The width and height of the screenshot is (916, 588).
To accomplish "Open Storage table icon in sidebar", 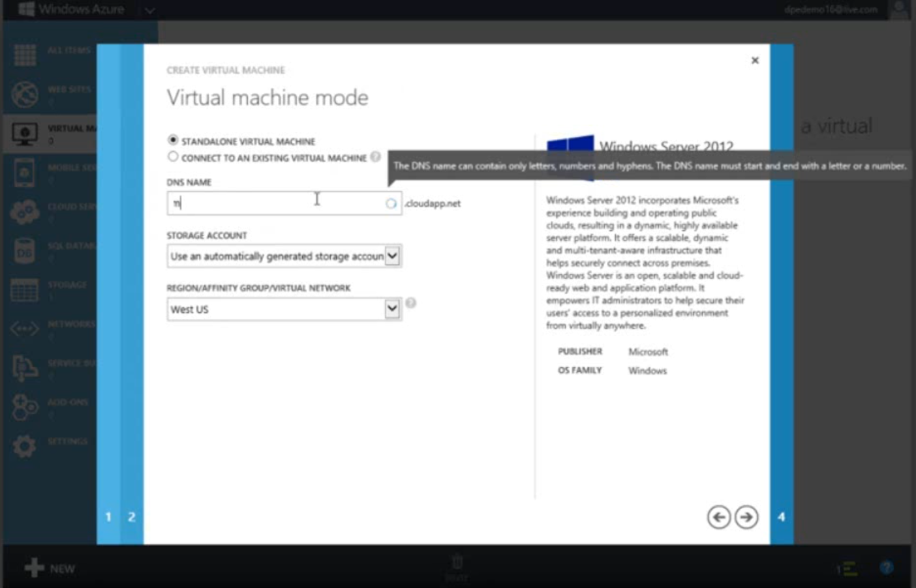I will pos(25,290).
